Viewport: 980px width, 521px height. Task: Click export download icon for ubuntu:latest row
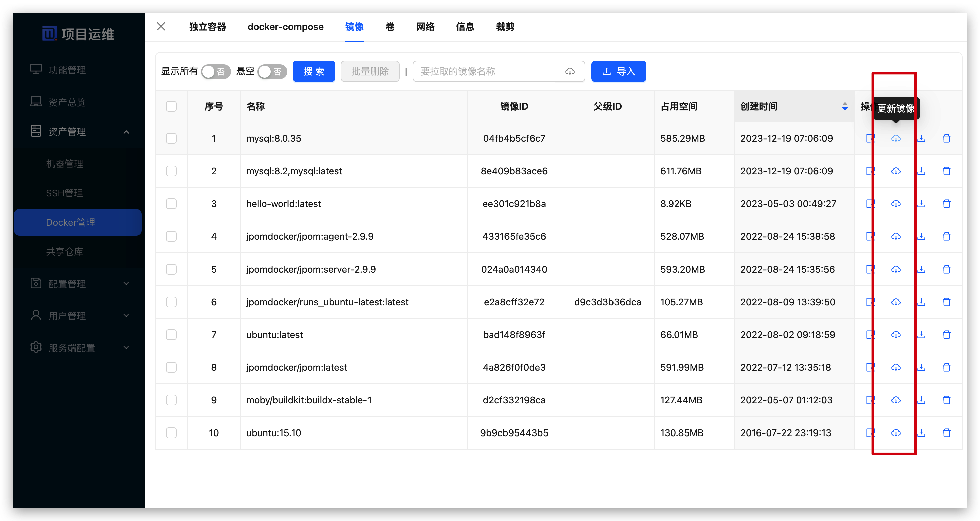coord(921,335)
